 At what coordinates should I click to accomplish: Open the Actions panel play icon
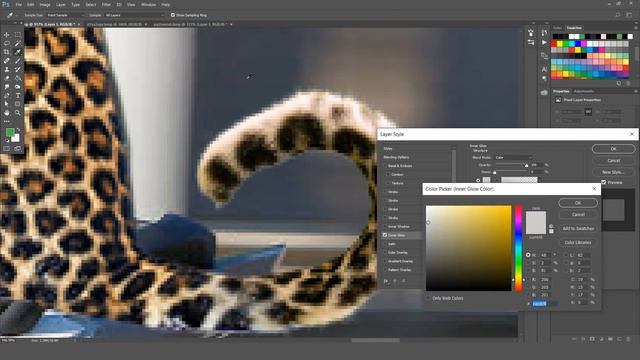[x=544, y=42]
